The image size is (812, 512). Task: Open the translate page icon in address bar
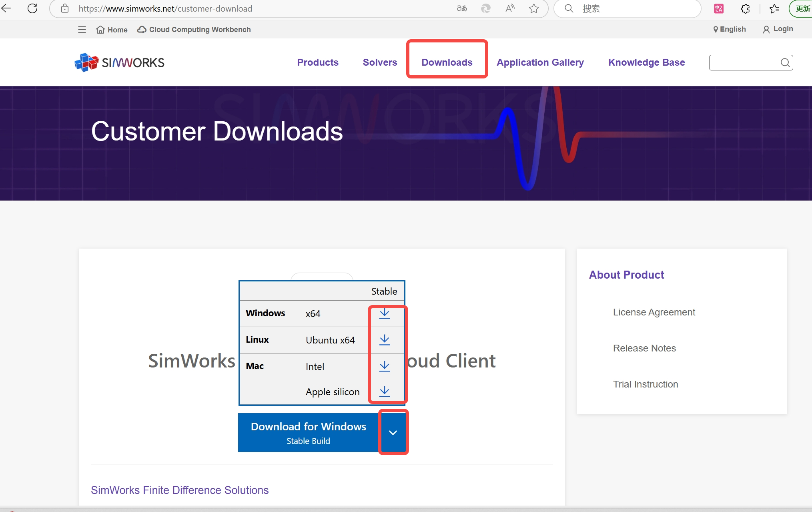(x=462, y=8)
